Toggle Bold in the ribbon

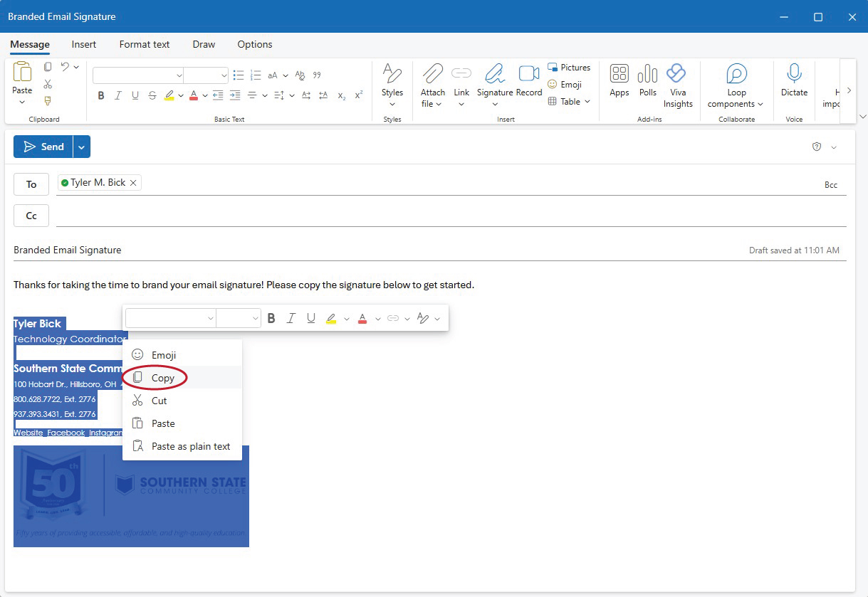[x=101, y=95]
